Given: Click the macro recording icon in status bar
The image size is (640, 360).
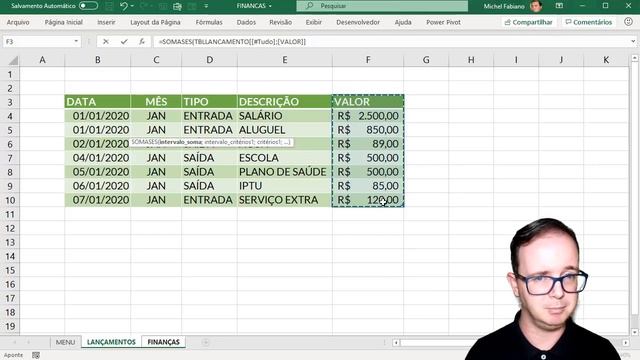Looking at the screenshot, I should coord(36,355).
